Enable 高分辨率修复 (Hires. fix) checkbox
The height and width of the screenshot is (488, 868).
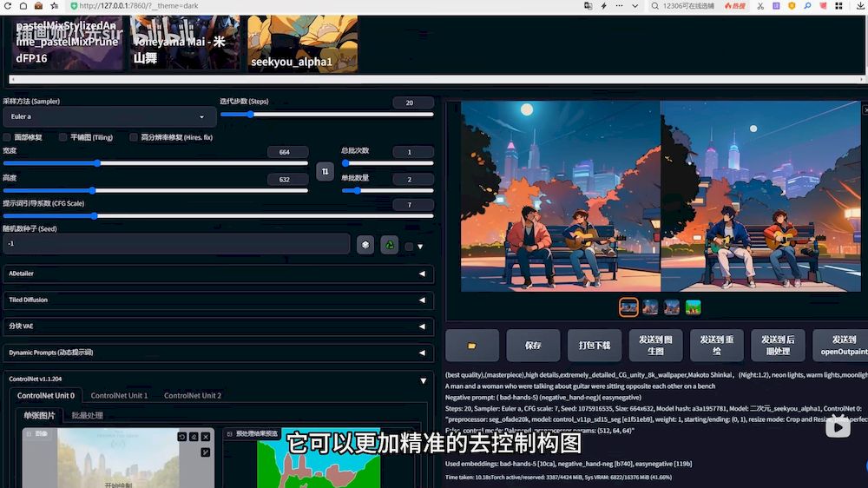[134, 137]
